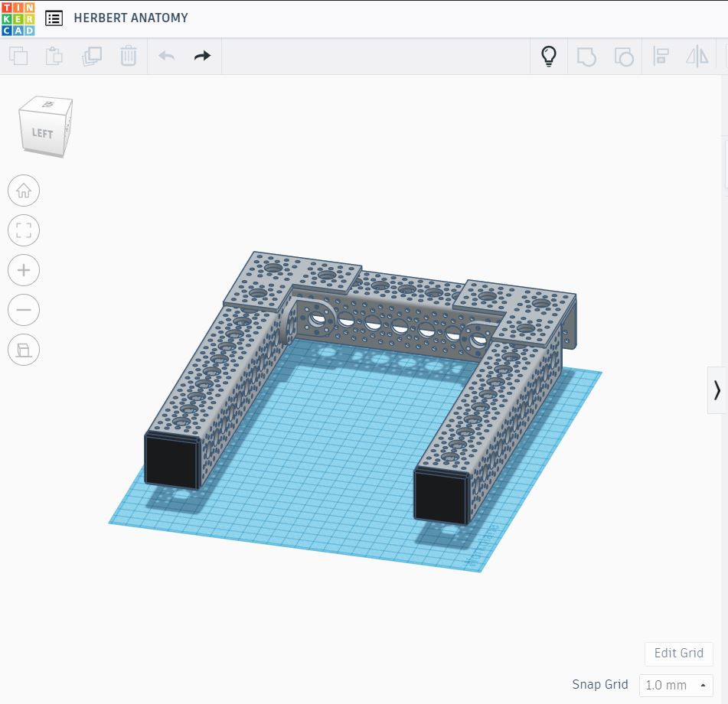Click the LEFT face of view cube
This screenshot has height=704, width=728.
[42, 134]
